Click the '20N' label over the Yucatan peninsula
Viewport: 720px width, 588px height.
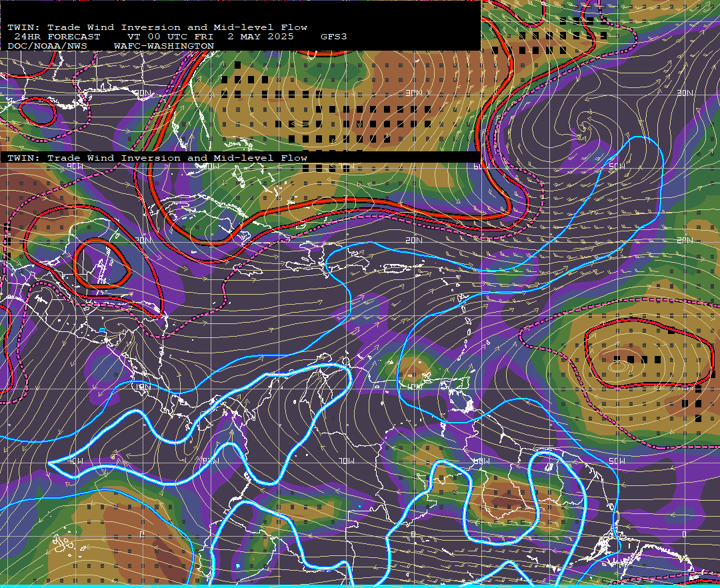[143, 240]
